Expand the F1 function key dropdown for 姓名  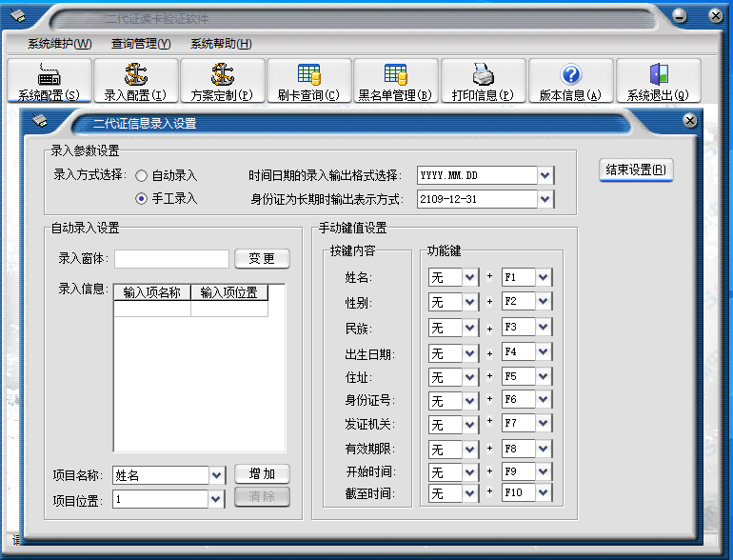point(544,277)
